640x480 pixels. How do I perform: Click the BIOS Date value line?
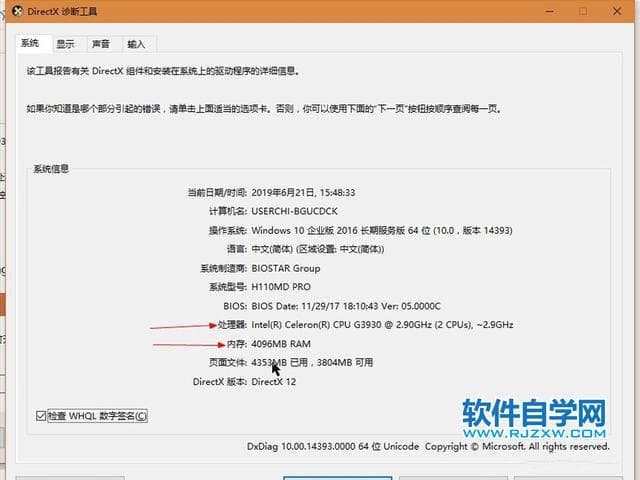[x=345, y=306]
